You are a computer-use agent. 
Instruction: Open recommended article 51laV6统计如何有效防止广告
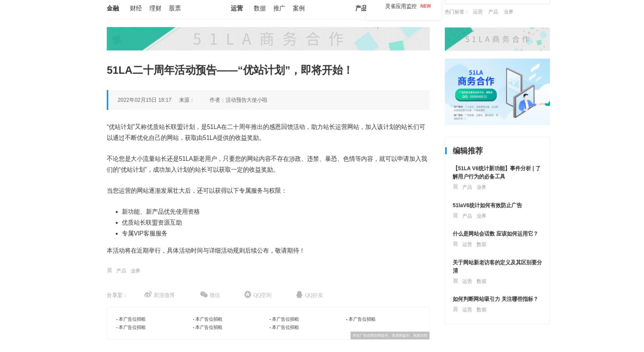point(487,205)
